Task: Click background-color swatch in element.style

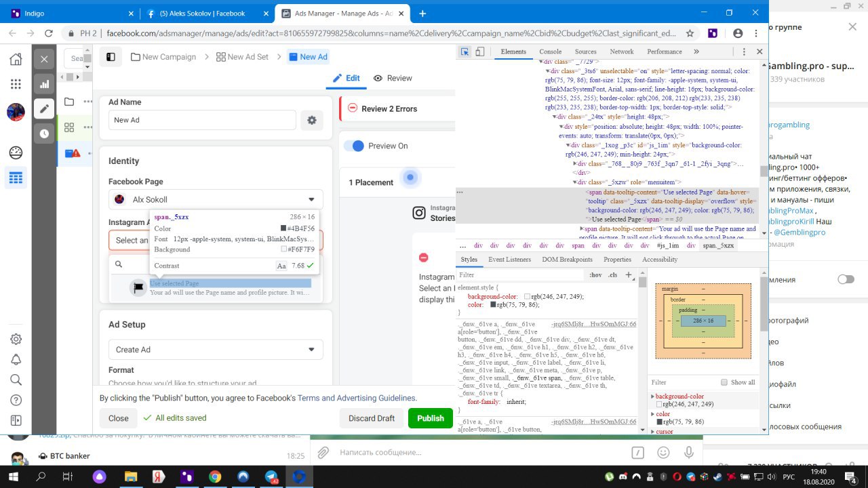Action: point(526,296)
